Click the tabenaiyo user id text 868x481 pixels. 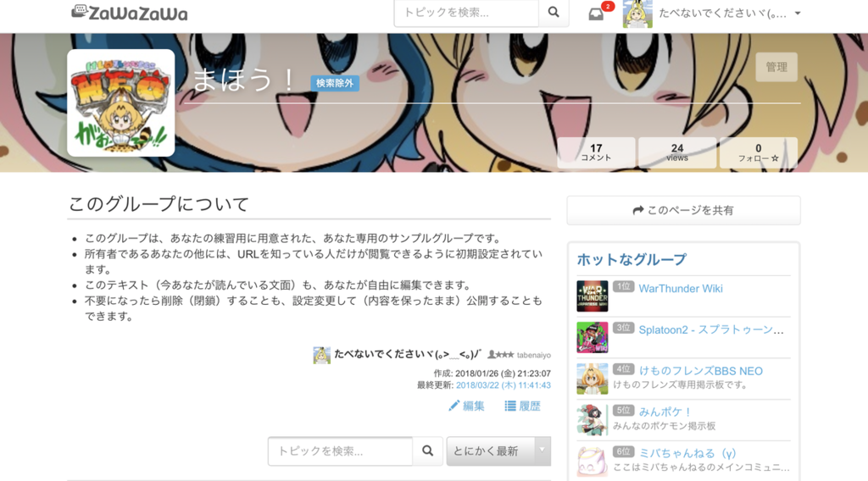pyautogui.click(x=534, y=355)
